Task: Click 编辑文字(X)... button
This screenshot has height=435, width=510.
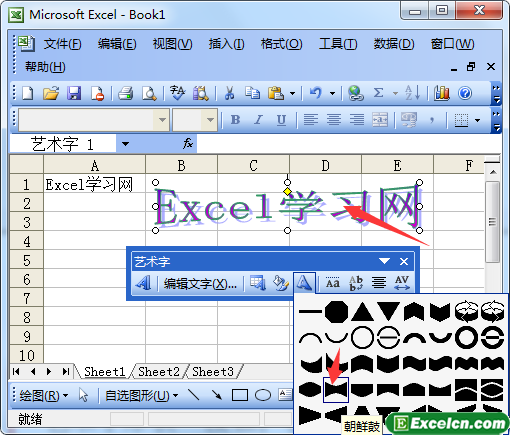Action: click(200, 284)
